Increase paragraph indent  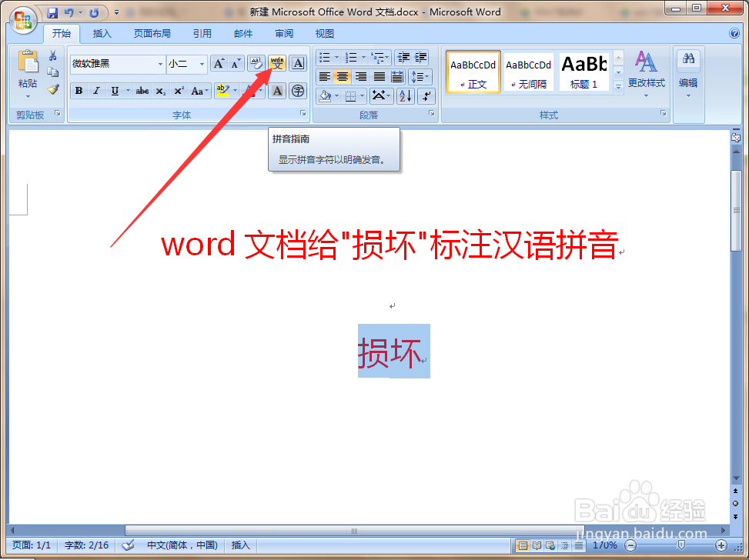[x=420, y=58]
